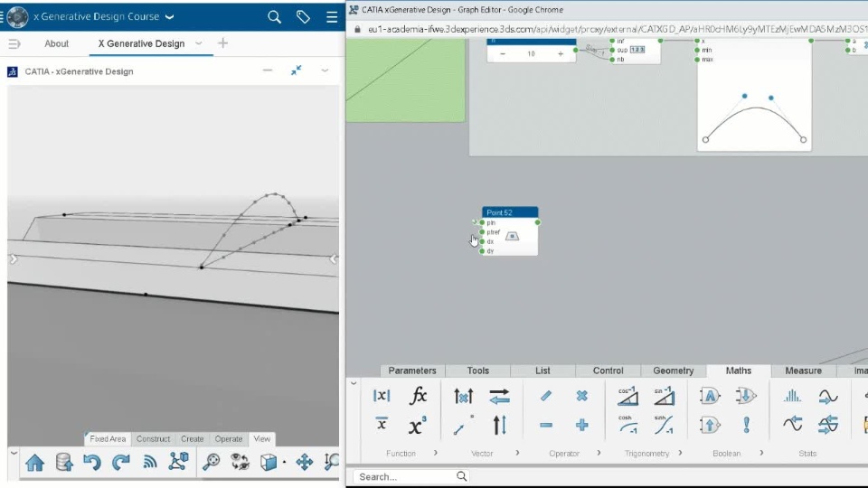Viewport: 868px width, 488px height.
Task: Select the wave with left arrow icon
Action: click(x=792, y=425)
